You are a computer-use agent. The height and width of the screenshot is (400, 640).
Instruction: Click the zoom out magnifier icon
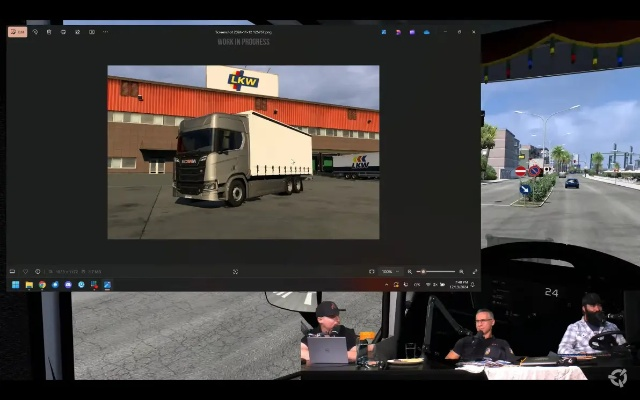tap(410, 271)
